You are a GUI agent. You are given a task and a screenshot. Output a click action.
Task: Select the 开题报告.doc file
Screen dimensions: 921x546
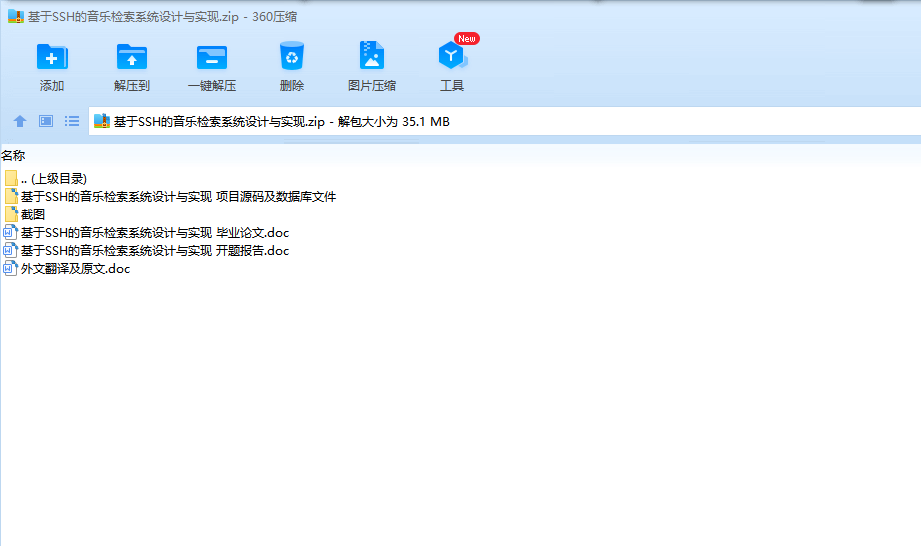146,251
